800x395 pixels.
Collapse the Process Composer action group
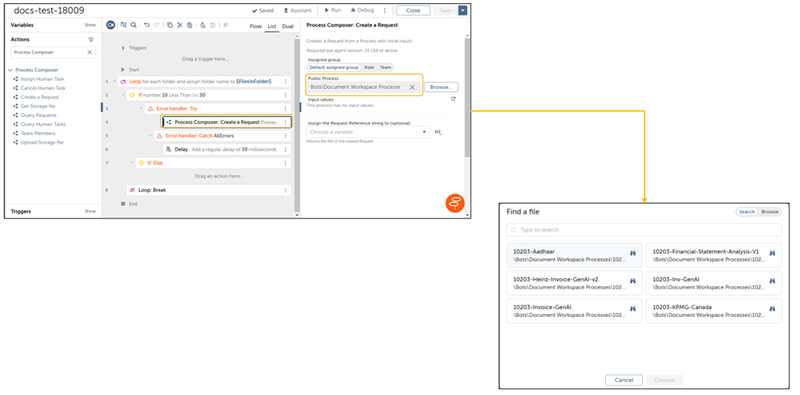pyautogui.click(x=10, y=70)
